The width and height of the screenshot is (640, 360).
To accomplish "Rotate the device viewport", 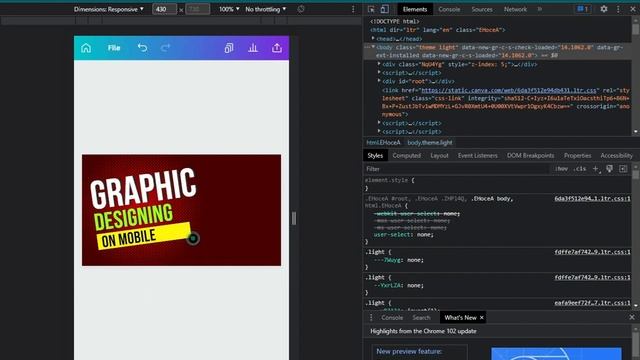I will (x=301, y=9).
